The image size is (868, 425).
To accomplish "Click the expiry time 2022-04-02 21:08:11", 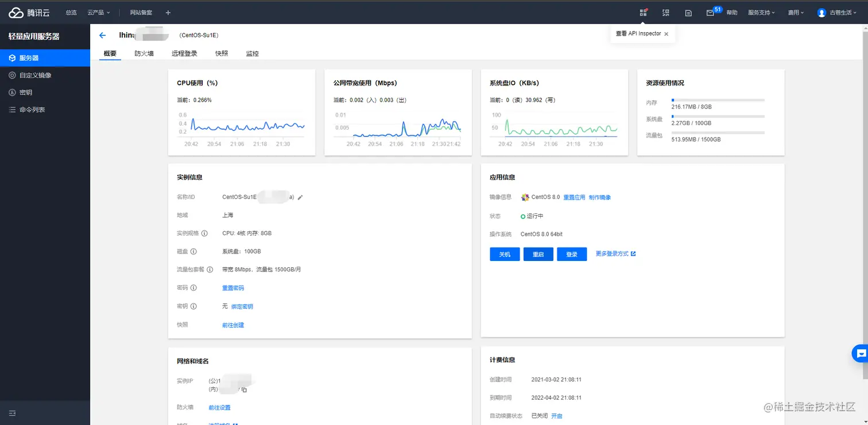I will pyautogui.click(x=556, y=397).
